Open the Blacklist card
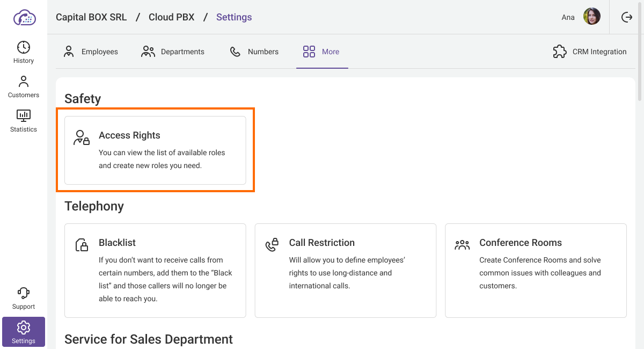Viewport: 644px width, 349px height. (x=155, y=271)
